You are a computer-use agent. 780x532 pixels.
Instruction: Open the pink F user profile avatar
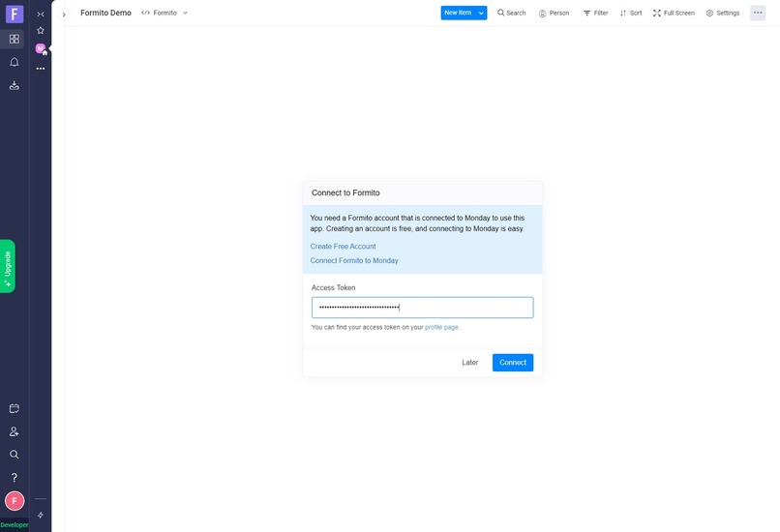tap(15, 501)
